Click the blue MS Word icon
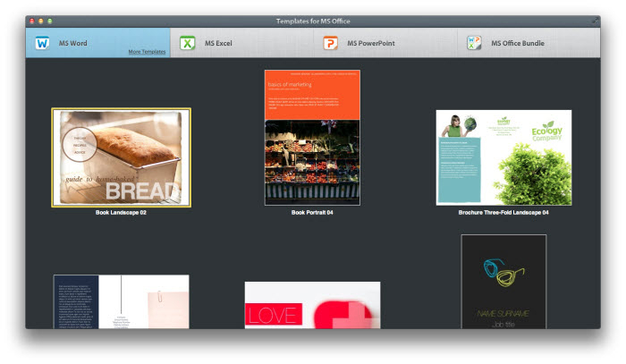This screenshot has height=364, width=626. [42, 43]
